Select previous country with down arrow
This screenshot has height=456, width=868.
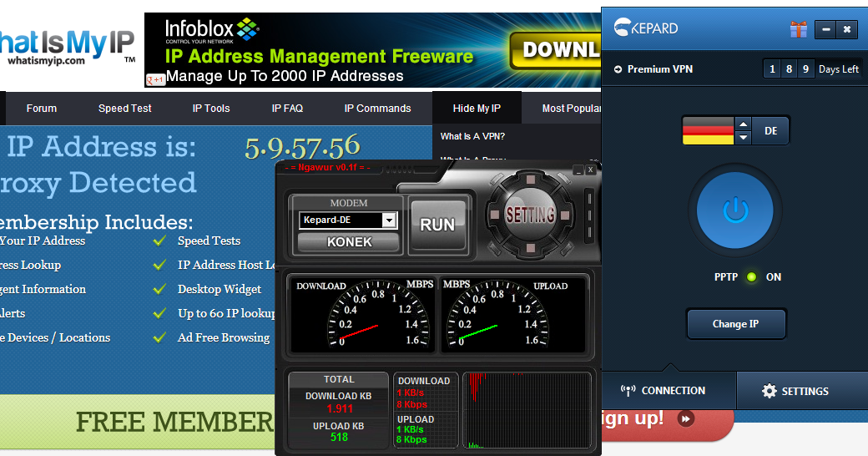(744, 138)
